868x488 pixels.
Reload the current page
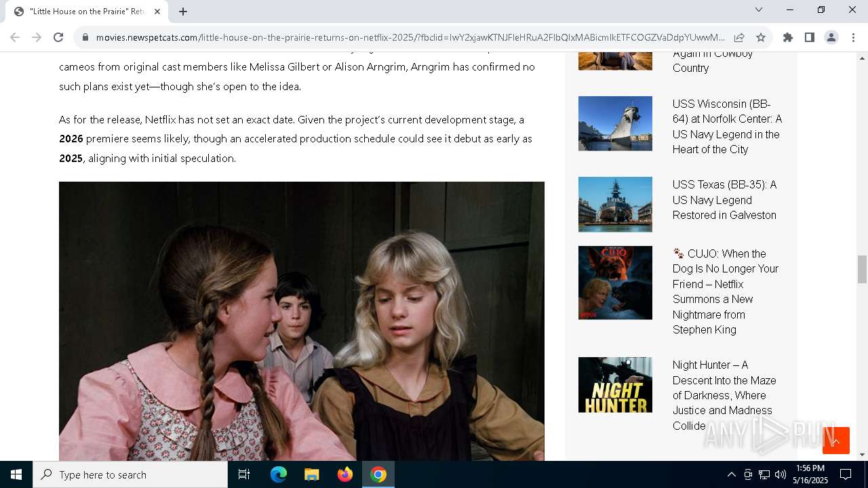tap(58, 37)
